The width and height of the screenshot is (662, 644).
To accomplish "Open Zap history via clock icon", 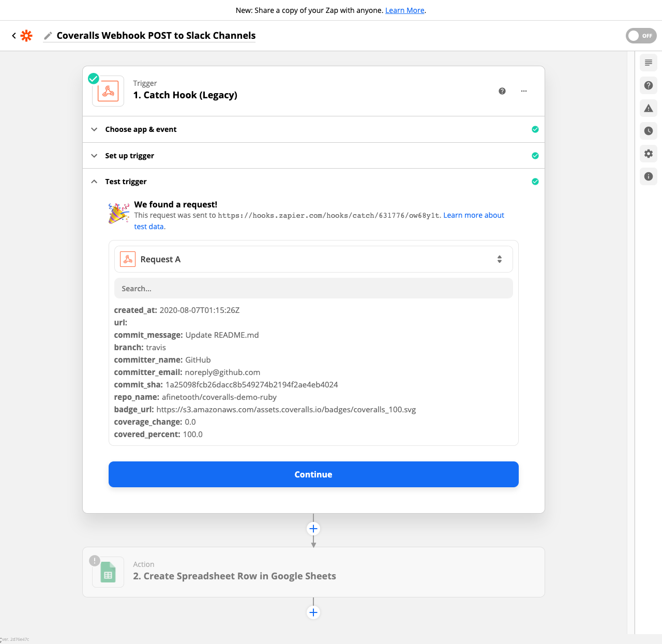I will tap(648, 131).
